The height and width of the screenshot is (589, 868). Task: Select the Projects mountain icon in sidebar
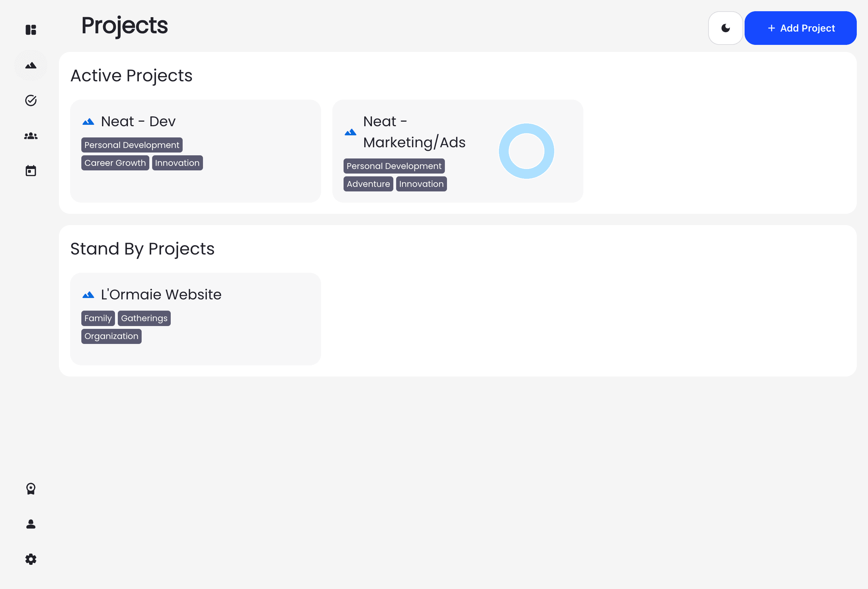coord(30,65)
